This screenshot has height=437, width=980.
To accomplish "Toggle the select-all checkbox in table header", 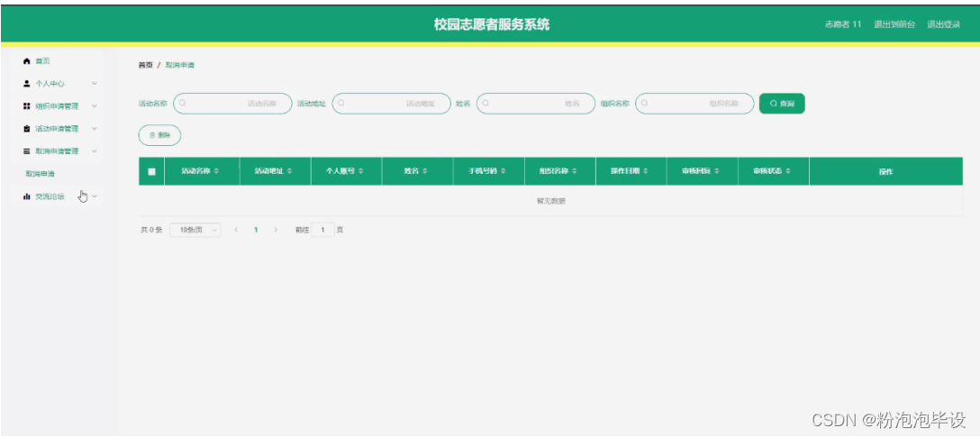I will [151, 172].
